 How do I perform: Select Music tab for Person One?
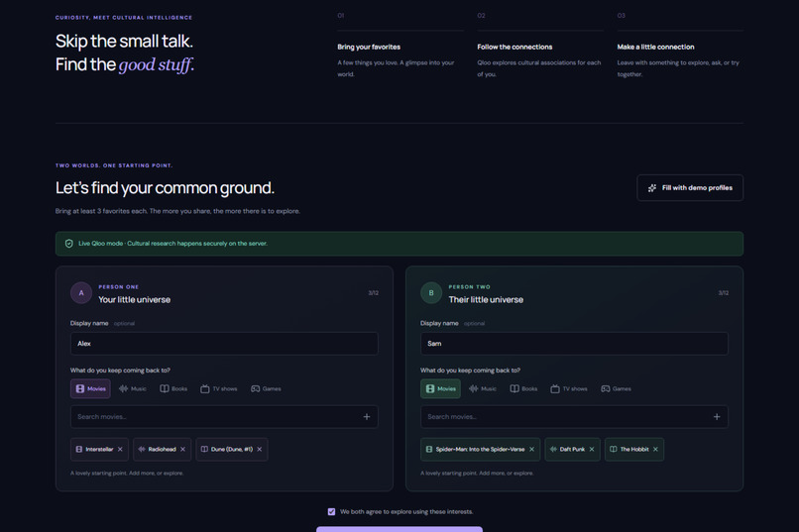pyautogui.click(x=133, y=389)
